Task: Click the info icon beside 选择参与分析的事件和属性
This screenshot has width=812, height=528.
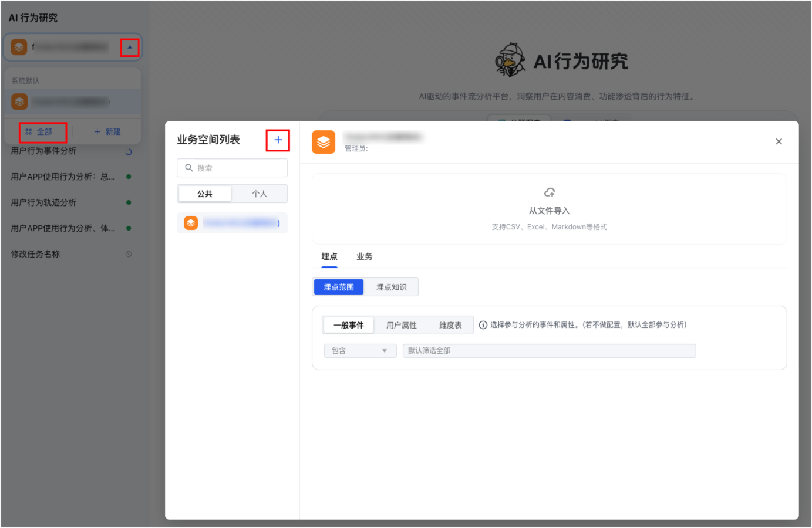Action: point(483,325)
